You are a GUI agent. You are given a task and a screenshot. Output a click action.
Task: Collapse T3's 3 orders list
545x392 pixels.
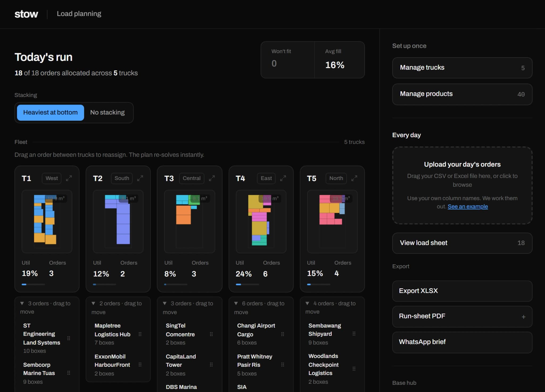[165, 303]
